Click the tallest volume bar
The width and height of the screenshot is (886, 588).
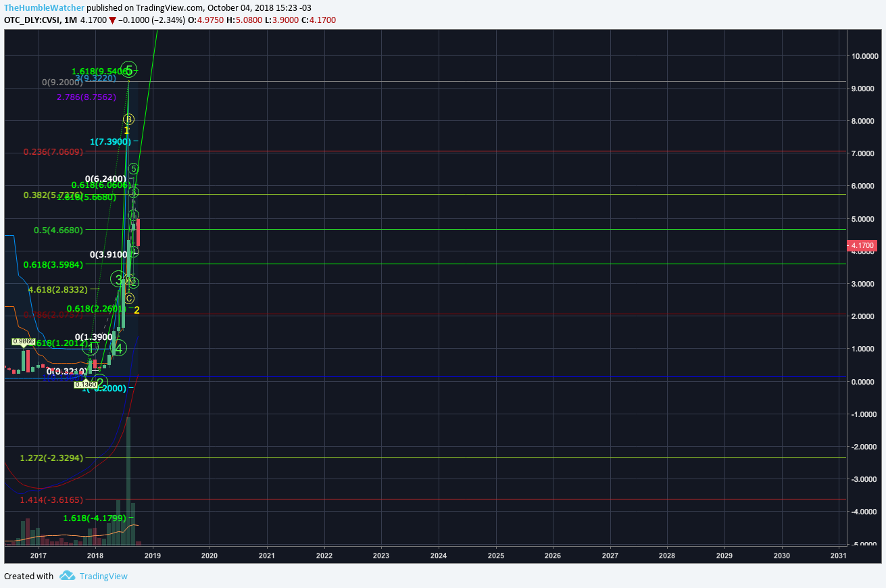(x=128, y=481)
